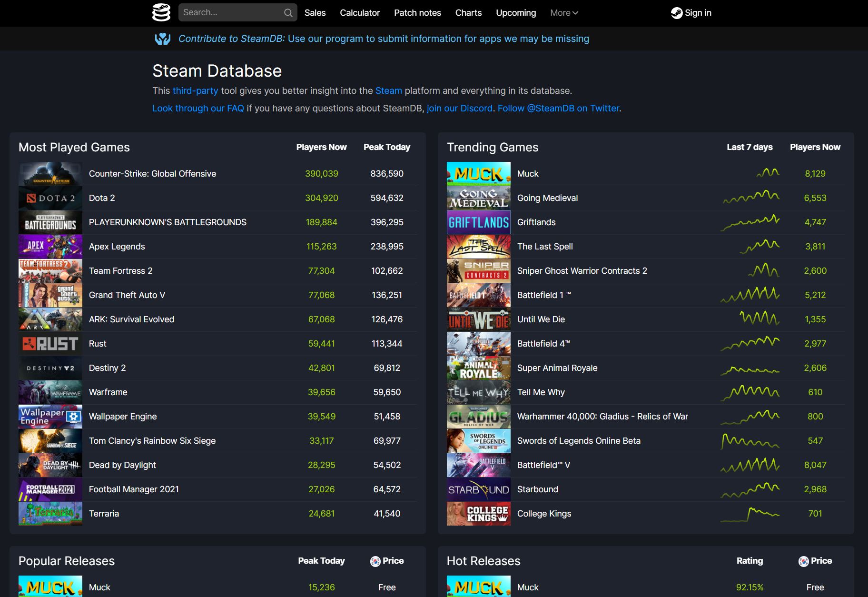Open the Battlefield 1 title
Viewport: 868px width, 597px height.
tap(544, 295)
